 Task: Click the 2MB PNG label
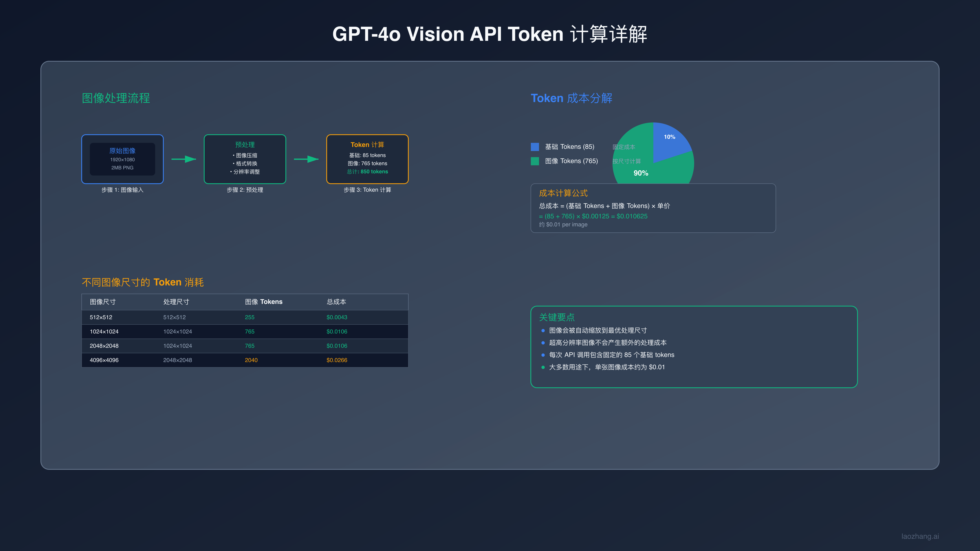point(122,168)
